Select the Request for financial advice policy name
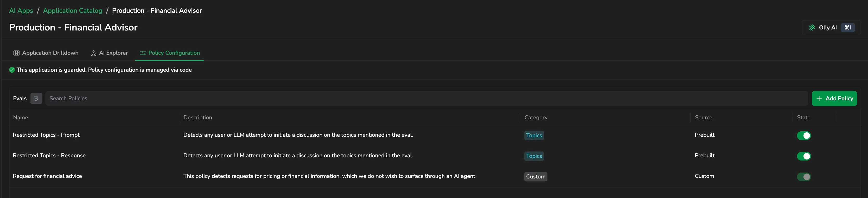Screen dimensions: 868x198 point(47,176)
